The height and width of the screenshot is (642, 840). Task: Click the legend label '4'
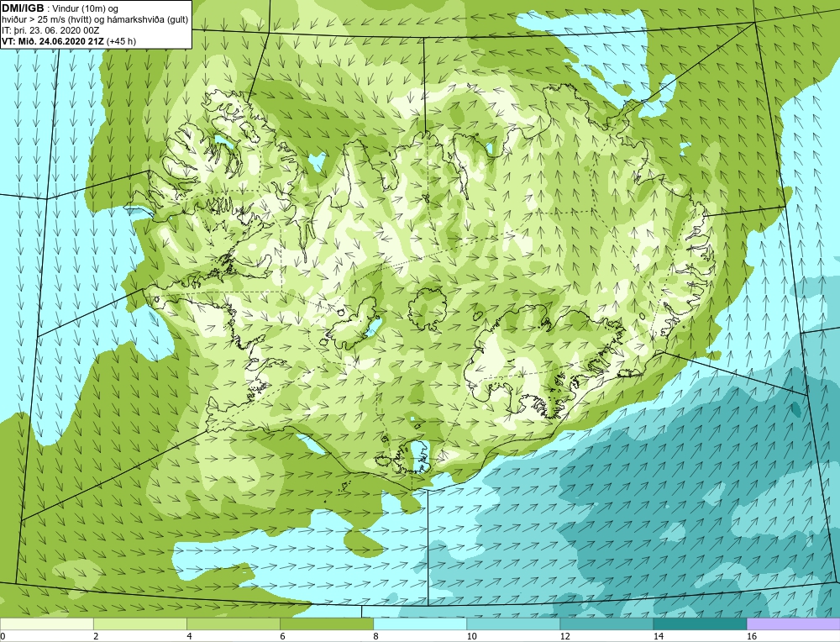click(x=189, y=637)
